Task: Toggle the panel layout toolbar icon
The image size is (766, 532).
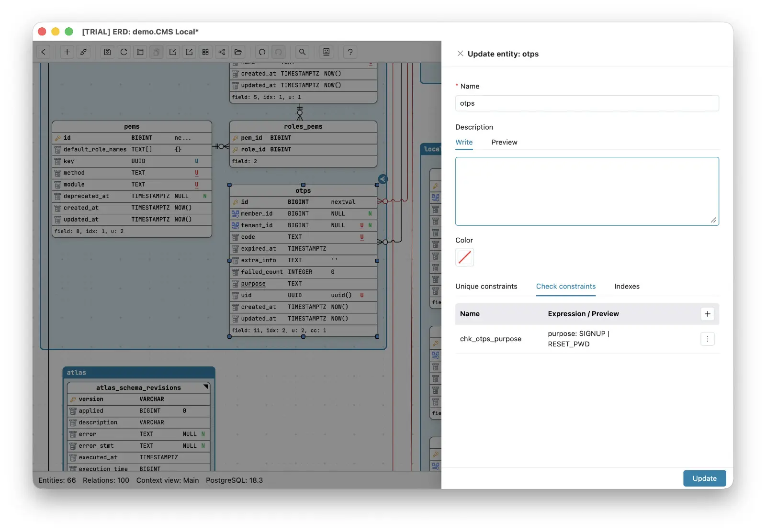Action: [140, 52]
